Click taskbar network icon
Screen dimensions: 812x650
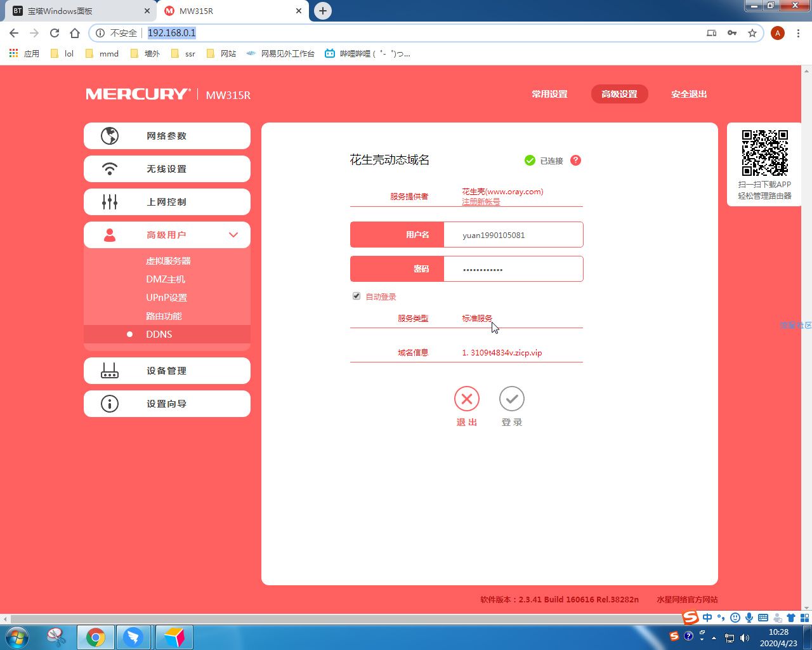(x=730, y=638)
